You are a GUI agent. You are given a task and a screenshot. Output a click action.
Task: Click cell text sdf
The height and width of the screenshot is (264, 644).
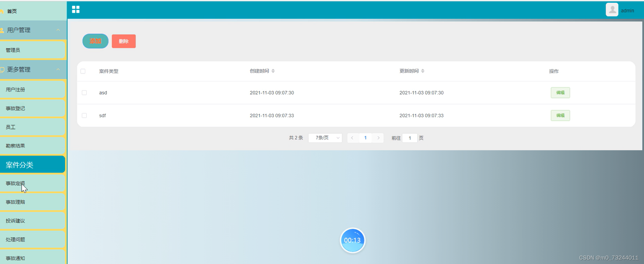[102, 115]
